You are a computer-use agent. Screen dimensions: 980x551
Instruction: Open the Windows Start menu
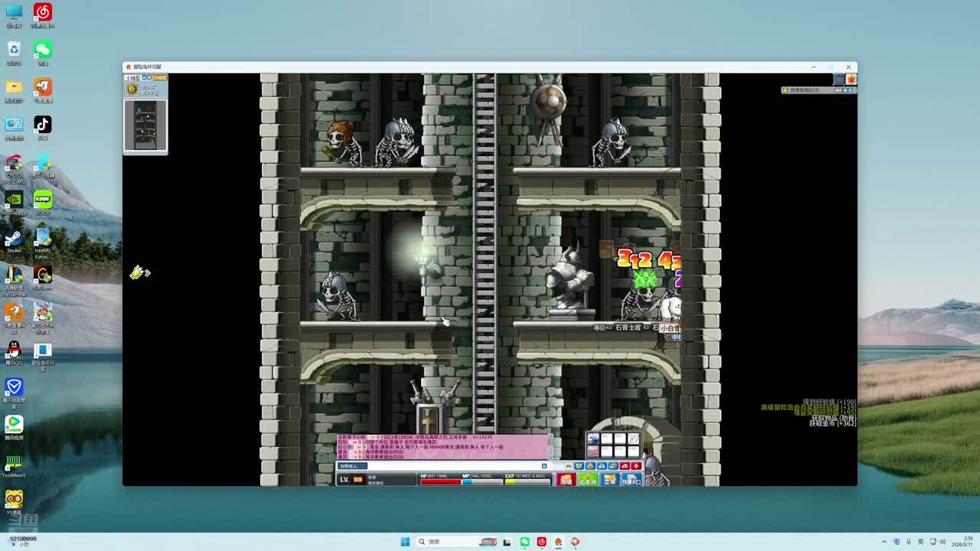pos(405,542)
